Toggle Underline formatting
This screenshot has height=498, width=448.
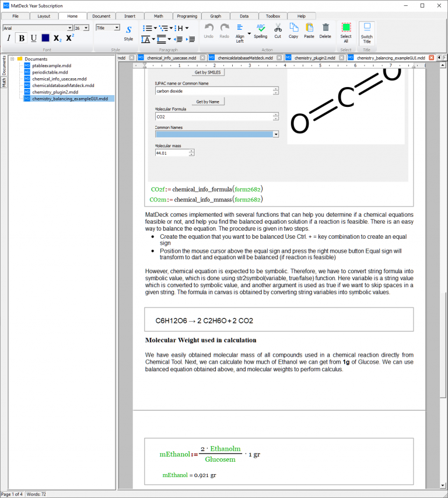pyautogui.click(x=33, y=39)
